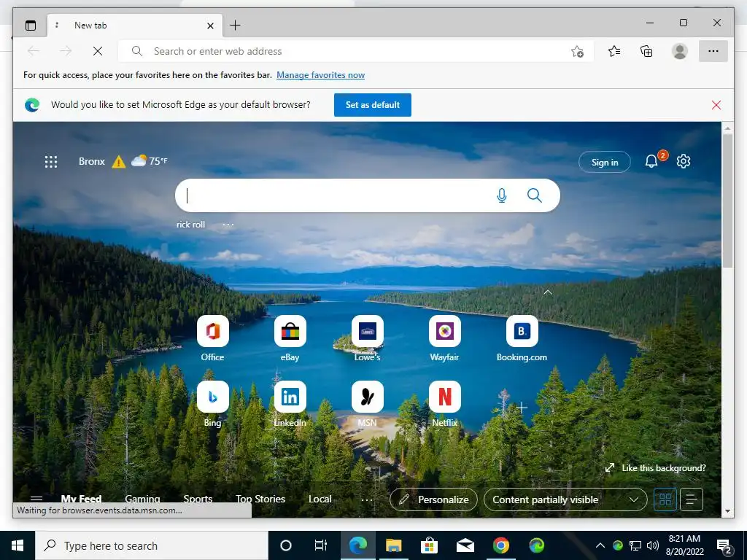747x560 pixels.
Task: Open the Netflix quick link
Action: [444, 404]
